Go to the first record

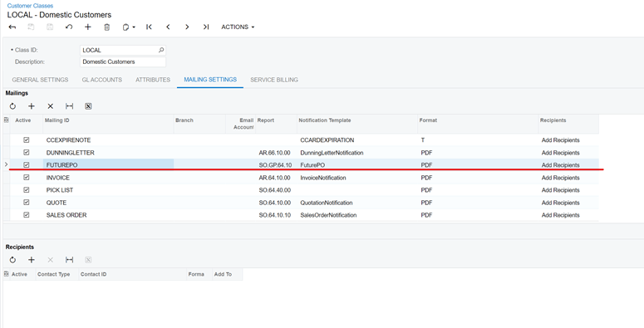[149, 27]
